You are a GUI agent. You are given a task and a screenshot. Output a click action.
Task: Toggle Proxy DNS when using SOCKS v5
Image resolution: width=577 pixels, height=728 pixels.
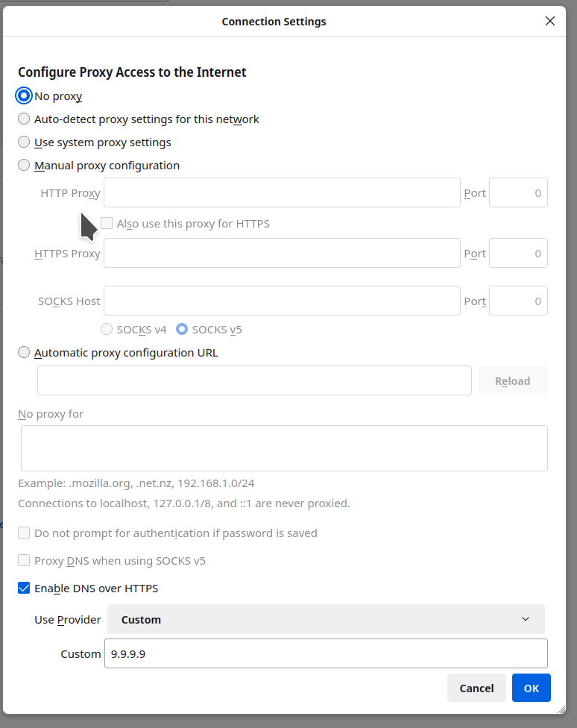[25, 560]
